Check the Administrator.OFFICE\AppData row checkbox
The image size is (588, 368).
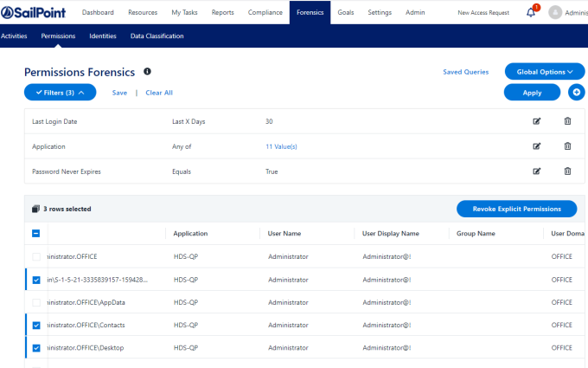35,303
